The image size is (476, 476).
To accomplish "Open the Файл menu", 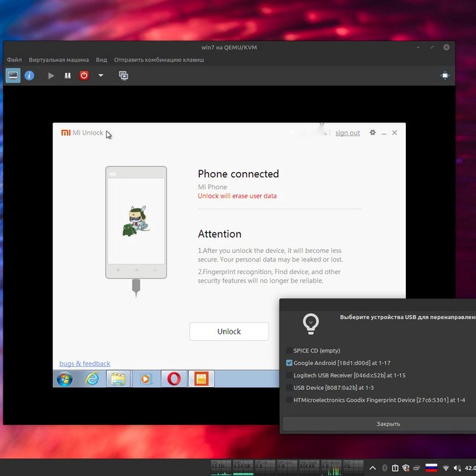I will tap(15, 60).
